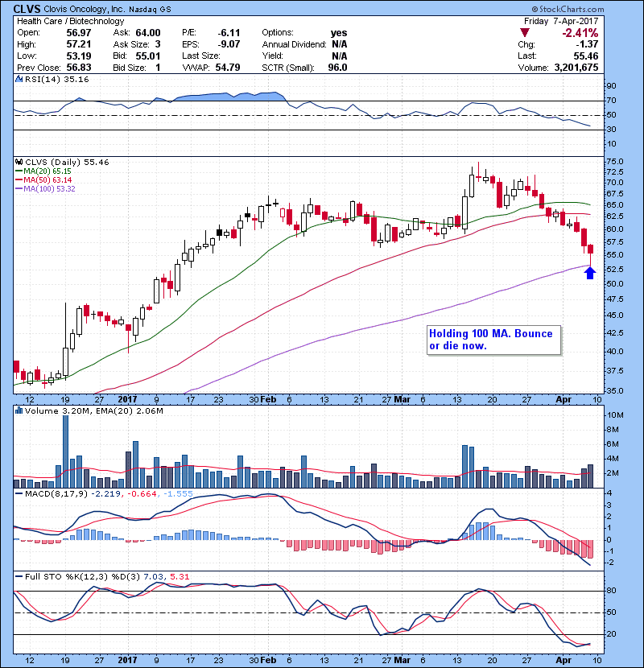Screen dimensions: 644x668
Task: Click the purple MA(100) 53.32 legend entry
Action: 45,188
